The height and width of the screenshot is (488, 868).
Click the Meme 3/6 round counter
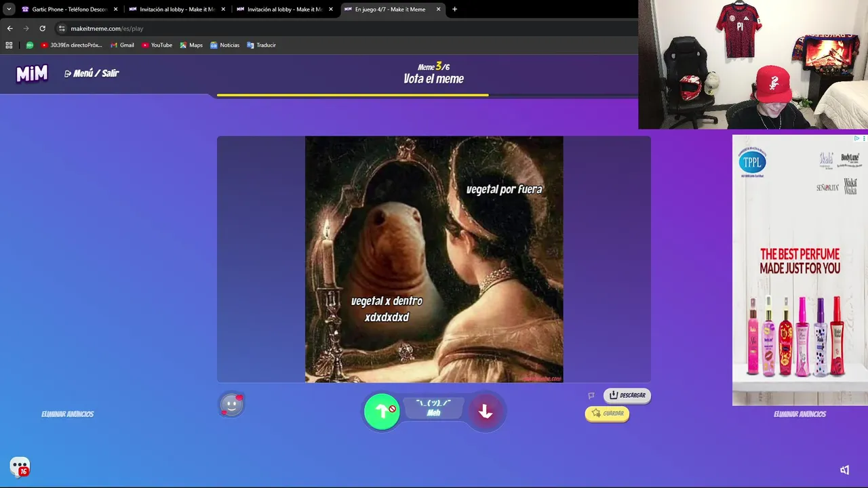[x=433, y=66]
